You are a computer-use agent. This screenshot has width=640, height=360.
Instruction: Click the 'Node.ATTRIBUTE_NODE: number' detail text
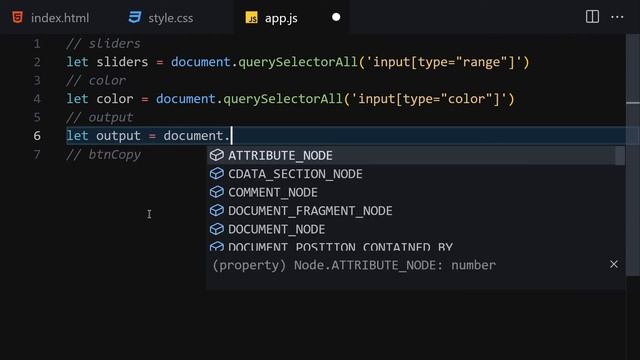click(x=395, y=265)
